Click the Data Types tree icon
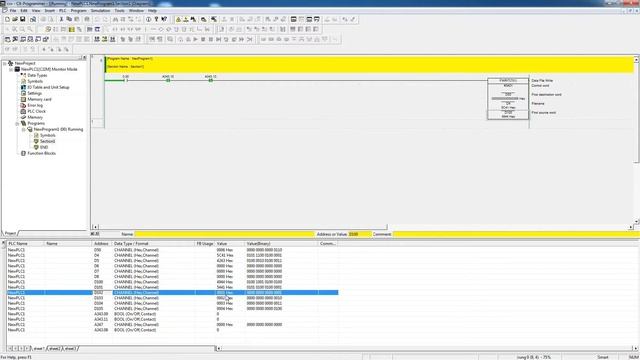This screenshot has height=360, width=640. tap(23, 76)
